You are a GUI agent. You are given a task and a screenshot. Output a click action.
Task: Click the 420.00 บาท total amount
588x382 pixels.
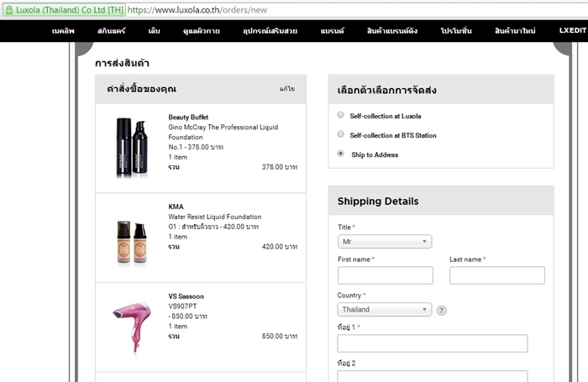(x=280, y=247)
